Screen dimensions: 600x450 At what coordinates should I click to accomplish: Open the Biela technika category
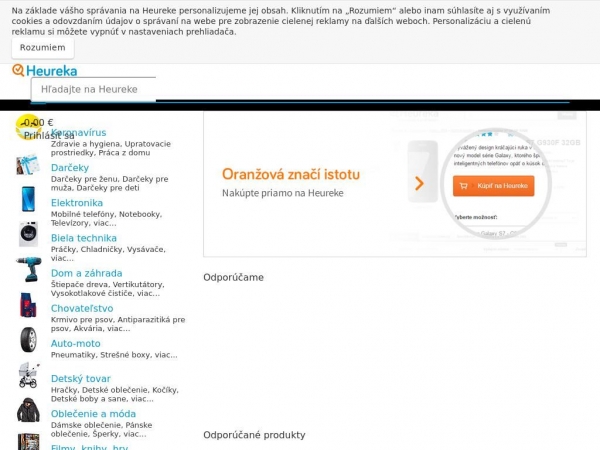84,238
